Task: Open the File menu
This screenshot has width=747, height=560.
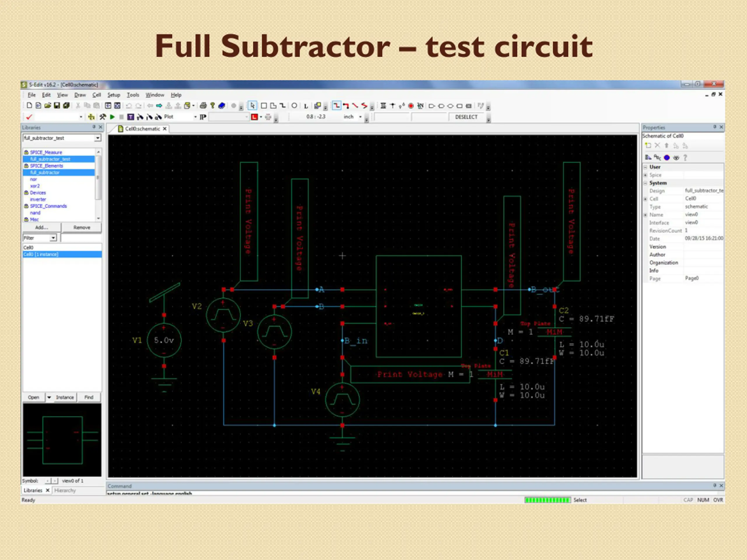Action: click(32, 95)
